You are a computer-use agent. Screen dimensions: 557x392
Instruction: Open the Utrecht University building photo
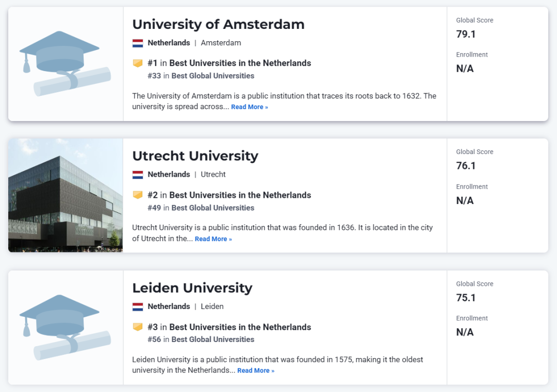(65, 195)
